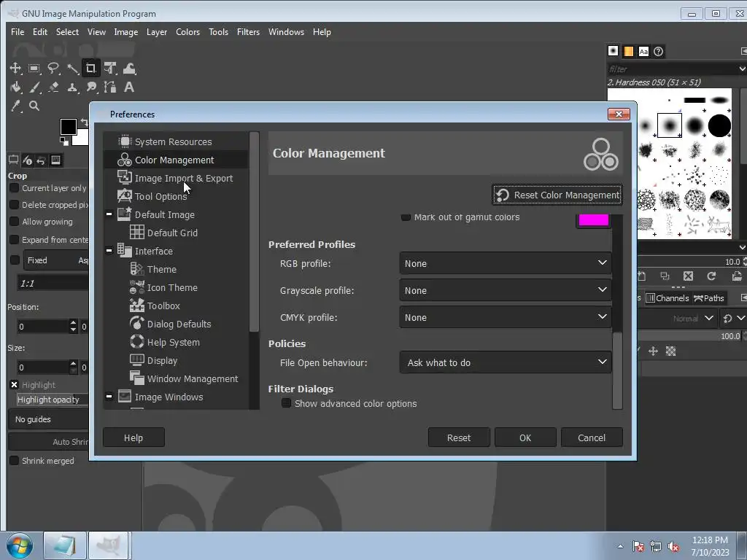
Task: Select the Paths tool
Action: pyautogui.click(x=110, y=87)
